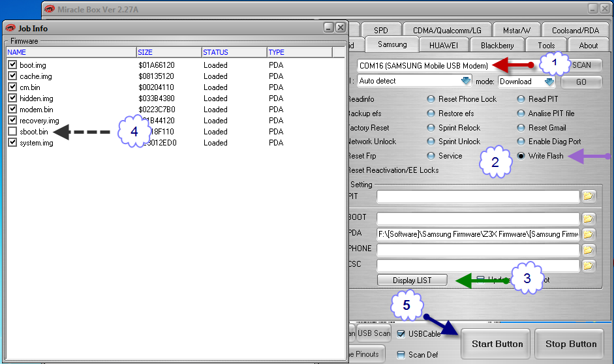Uncheck cm.bin in firmware list
The width and height of the screenshot is (614, 364).
tap(12, 87)
